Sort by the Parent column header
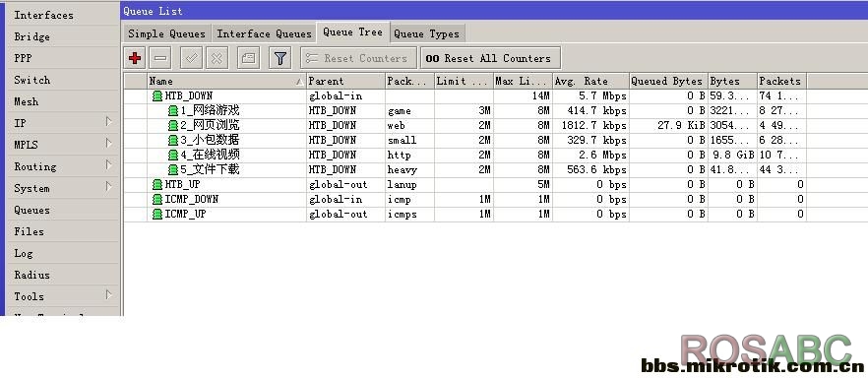 (x=345, y=82)
